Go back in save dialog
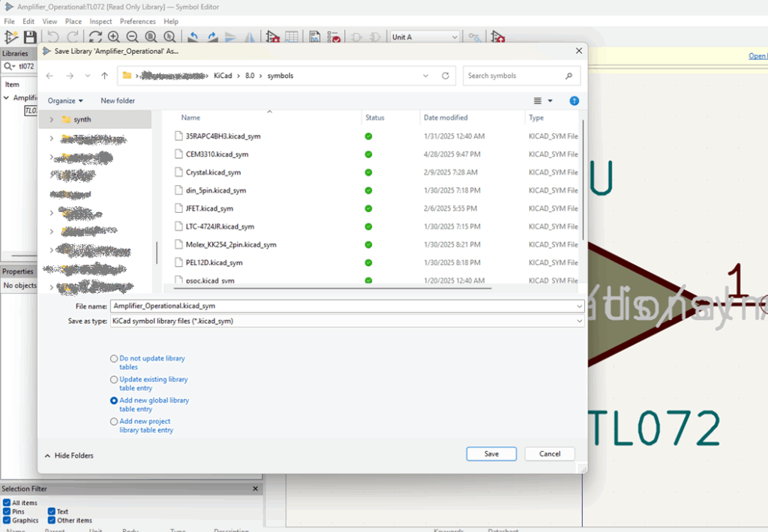768x532 pixels. (x=49, y=76)
